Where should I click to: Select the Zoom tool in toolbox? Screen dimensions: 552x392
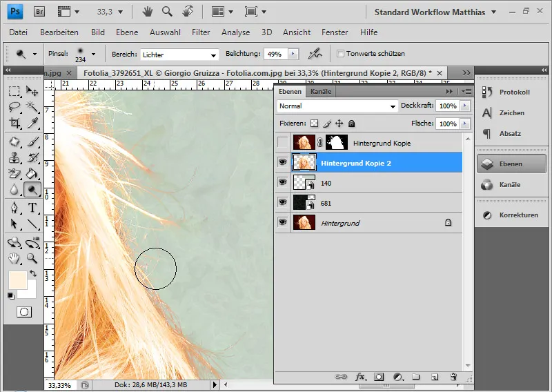32,259
